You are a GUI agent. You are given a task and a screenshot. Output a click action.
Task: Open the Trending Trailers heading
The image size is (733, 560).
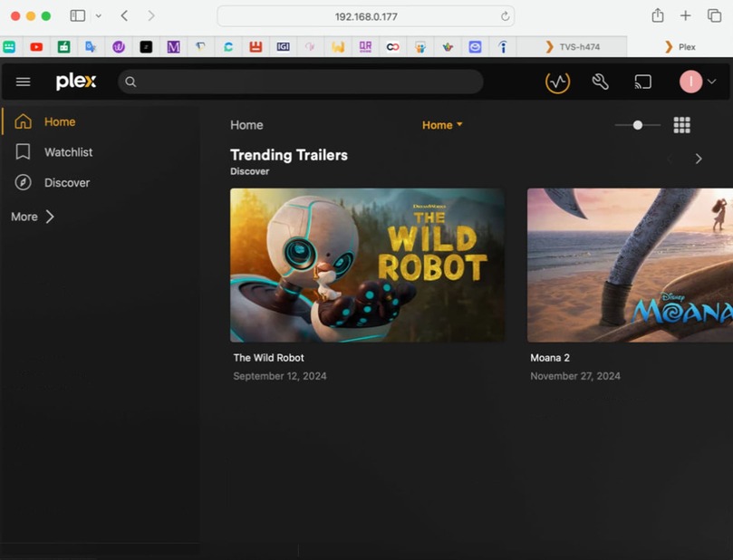(x=289, y=155)
